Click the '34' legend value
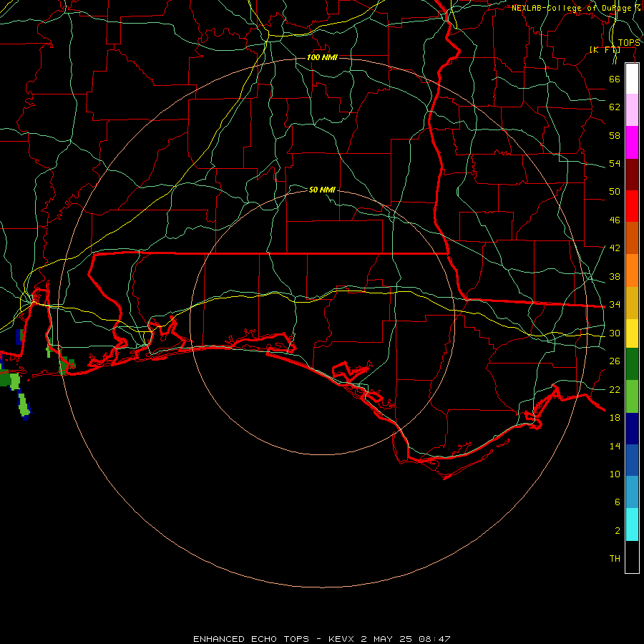 (x=615, y=305)
